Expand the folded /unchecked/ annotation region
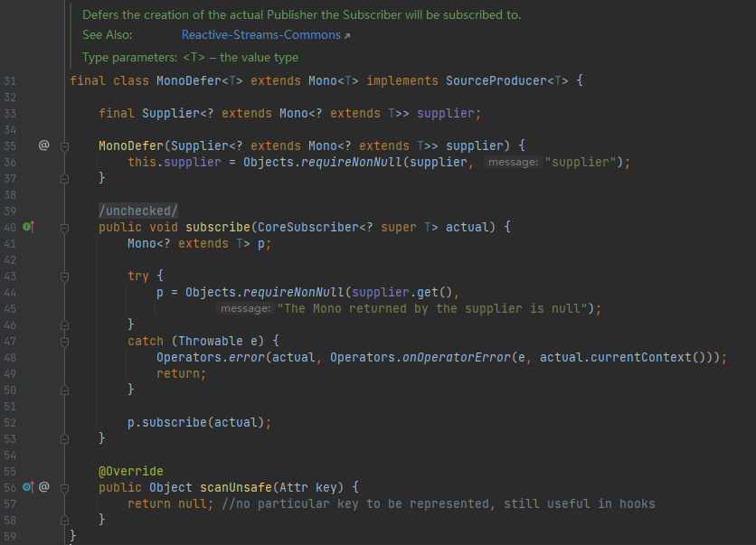 (137, 211)
